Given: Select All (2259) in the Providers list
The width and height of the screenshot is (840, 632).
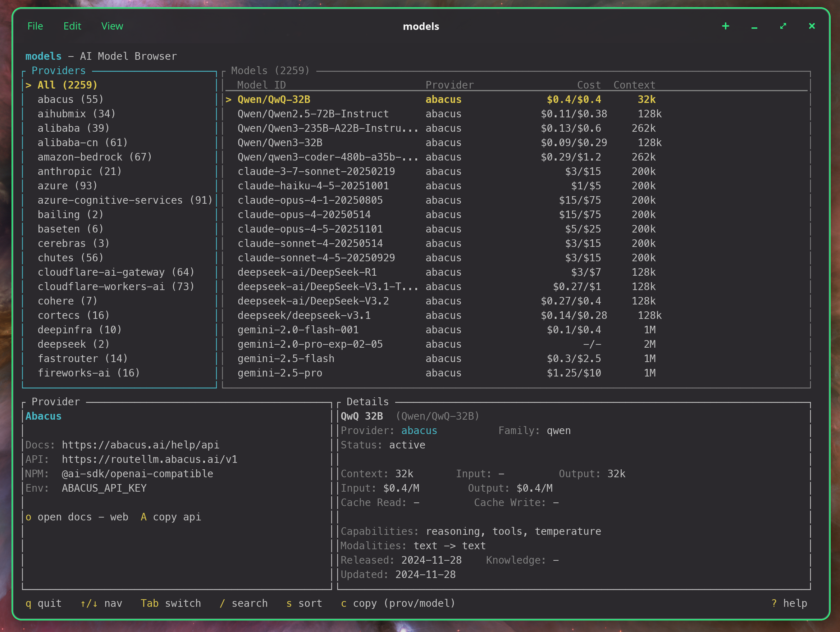Looking at the screenshot, I should (x=67, y=85).
